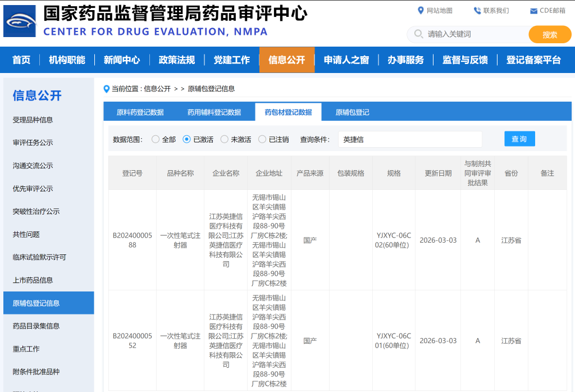Viewport: 575px width, 392px height.
Task: Open the 原辅包登记 tab
Action: point(352,112)
